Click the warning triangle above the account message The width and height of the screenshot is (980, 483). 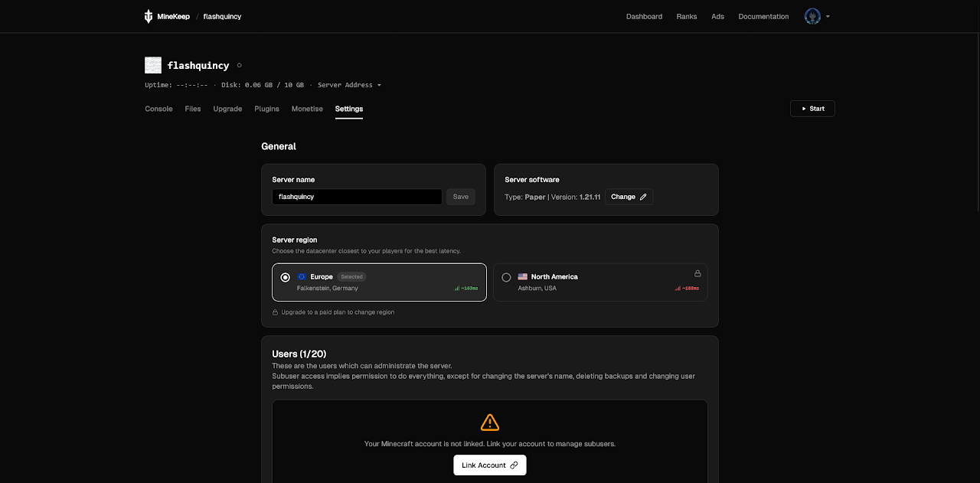489,421
